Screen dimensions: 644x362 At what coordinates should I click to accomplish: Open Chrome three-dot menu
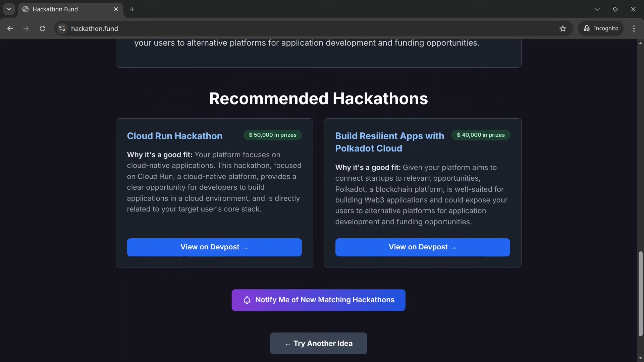coord(634,28)
